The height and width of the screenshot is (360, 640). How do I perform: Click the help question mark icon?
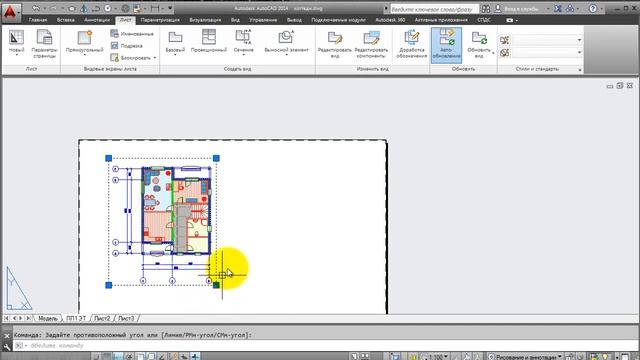point(593,9)
